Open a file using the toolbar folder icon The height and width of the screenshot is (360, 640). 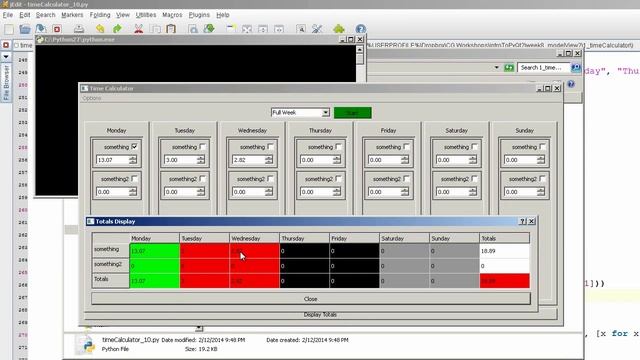click(24, 29)
